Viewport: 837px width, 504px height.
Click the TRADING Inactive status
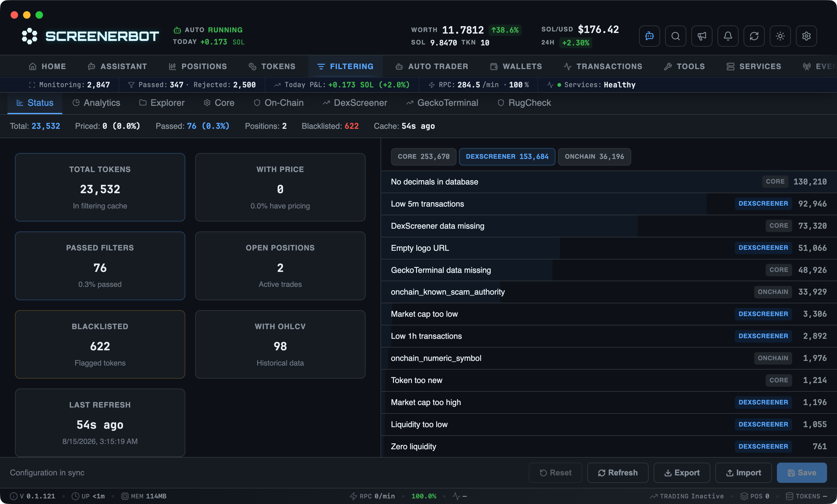tap(687, 496)
